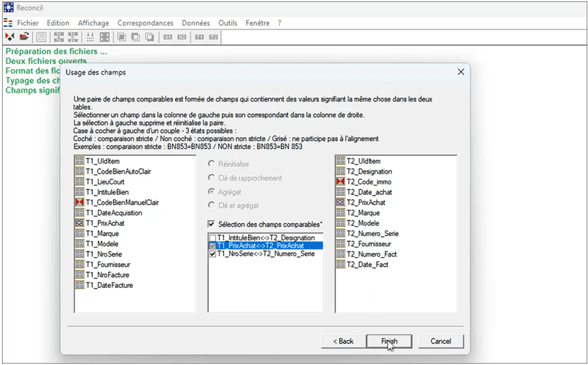Select the T1_CodeBienManuelClair key field icon

click(80, 203)
